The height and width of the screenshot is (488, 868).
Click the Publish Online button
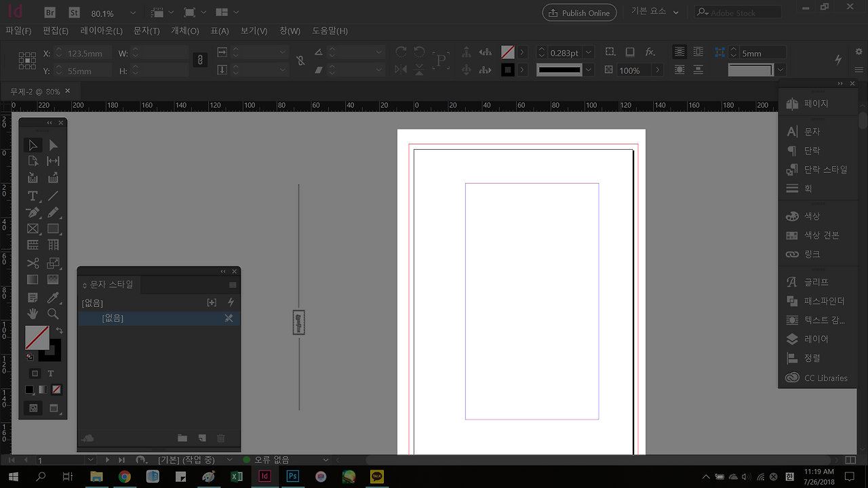pos(579,13)
